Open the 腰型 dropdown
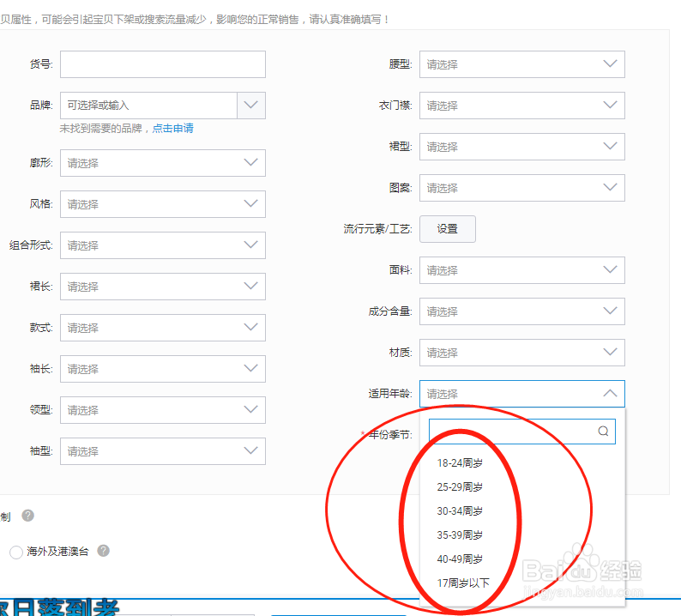This screenshot has width=681, height=616. pyautogui.click(x=522, y=64)
